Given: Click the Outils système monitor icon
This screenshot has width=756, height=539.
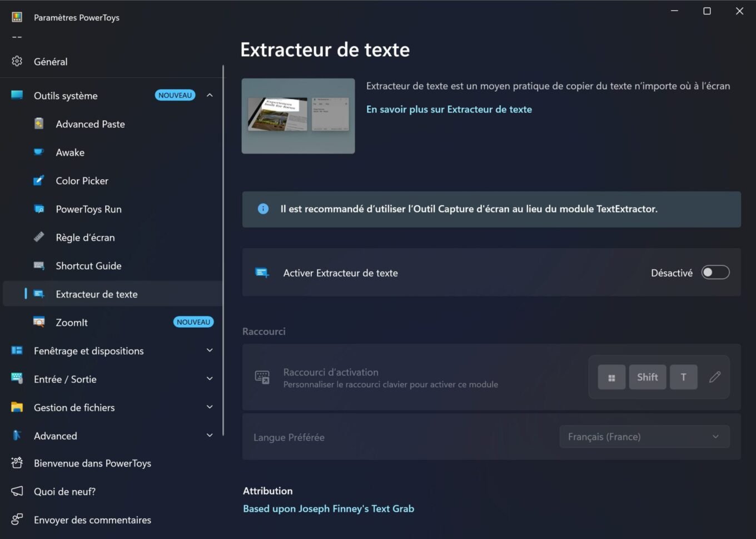Looking at the screenshot, I should pos(17,95).
